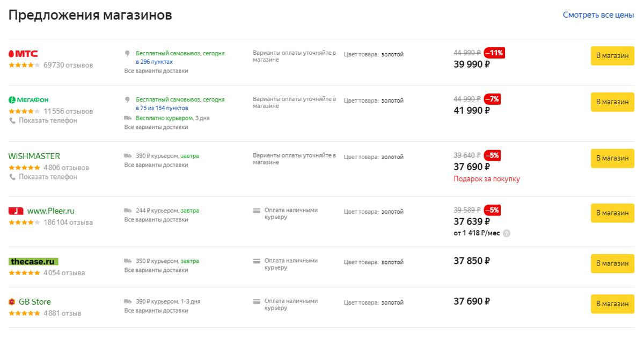The image size is (644, 338).
Task: Click the price '37 850 ₽'
Action: 472,261
